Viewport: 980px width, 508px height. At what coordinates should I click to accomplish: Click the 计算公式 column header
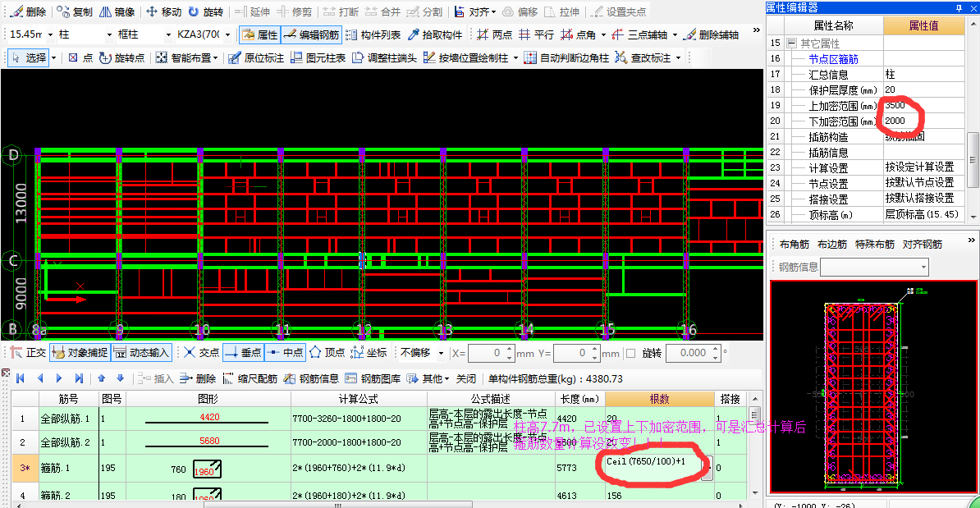(358, 399)
